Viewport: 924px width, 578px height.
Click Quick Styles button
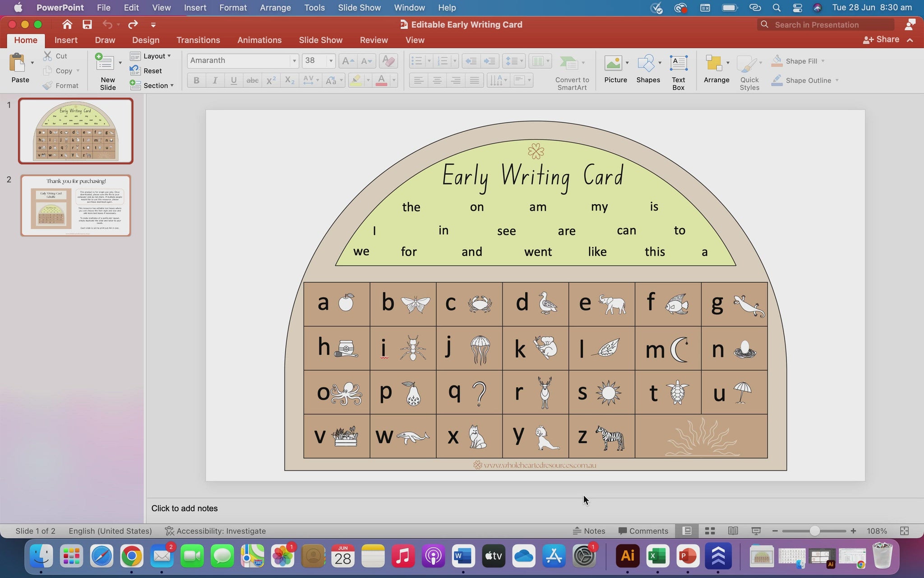click(749, 72)
